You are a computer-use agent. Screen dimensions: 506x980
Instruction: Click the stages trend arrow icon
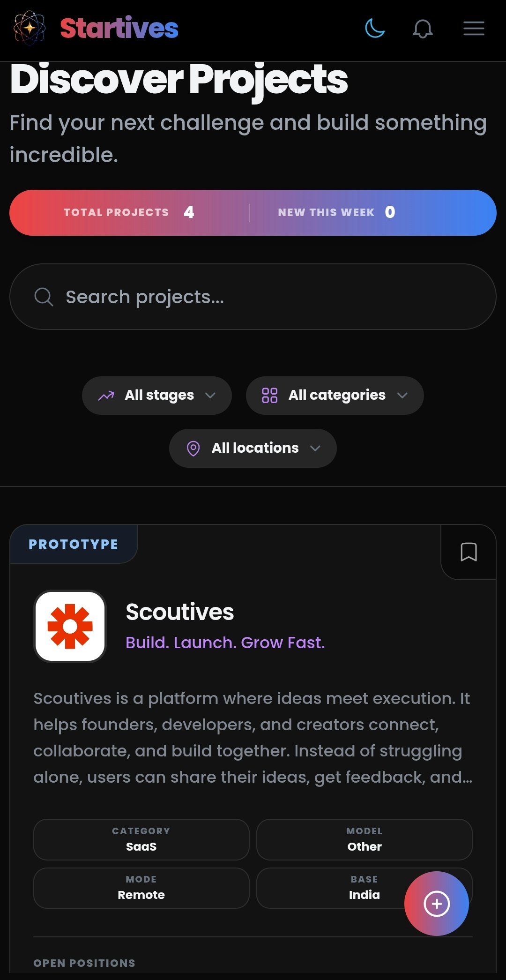pos(106,396)
